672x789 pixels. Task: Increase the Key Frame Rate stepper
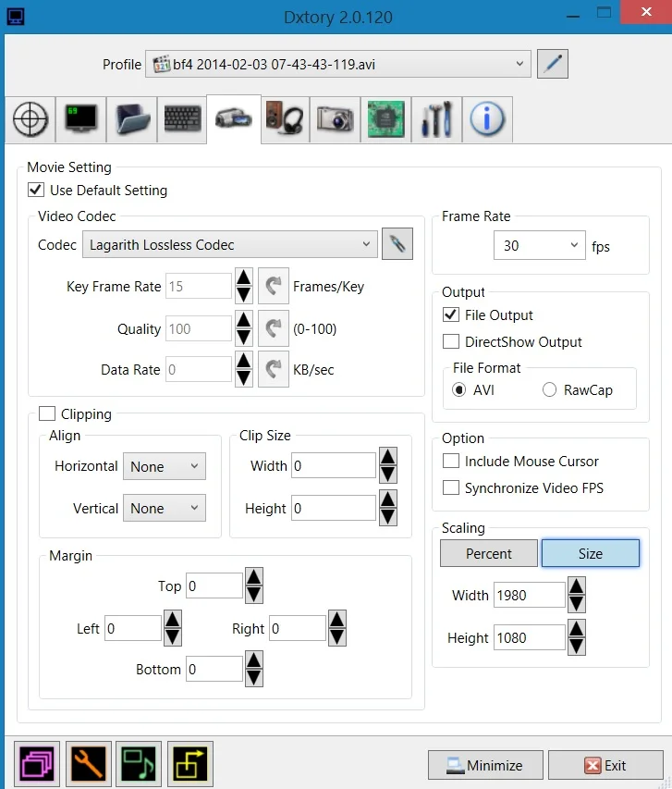pyautogui.click(x=244, y=277)
